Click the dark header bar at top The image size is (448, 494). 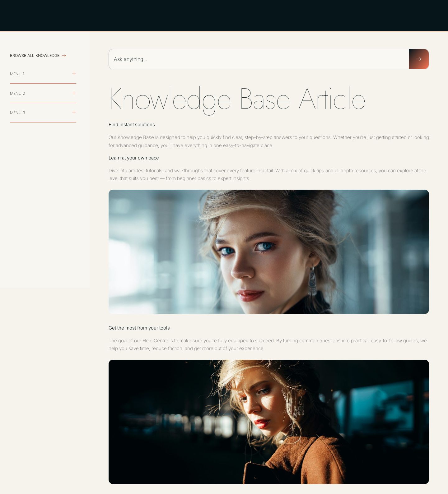[x=224, y=16]
